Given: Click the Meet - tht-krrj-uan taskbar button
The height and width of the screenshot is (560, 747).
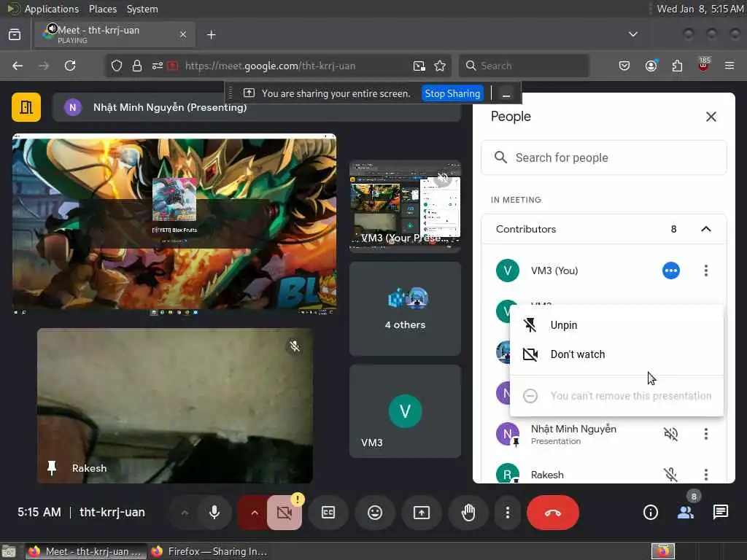Looking at the screenshot, I should pyautogui.click(x=85, y=551).
